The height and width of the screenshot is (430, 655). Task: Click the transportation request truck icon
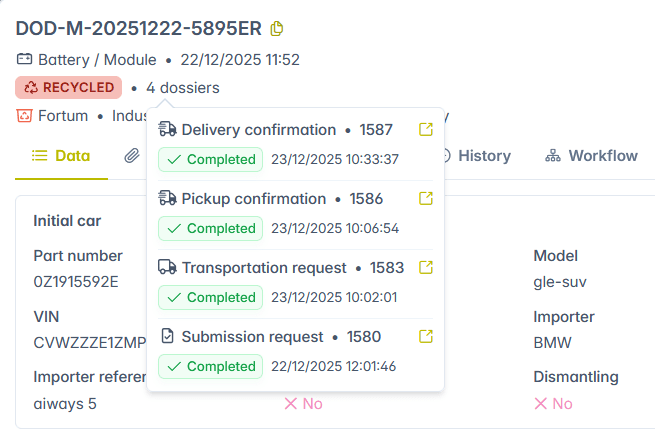click(x=168, y=268)
